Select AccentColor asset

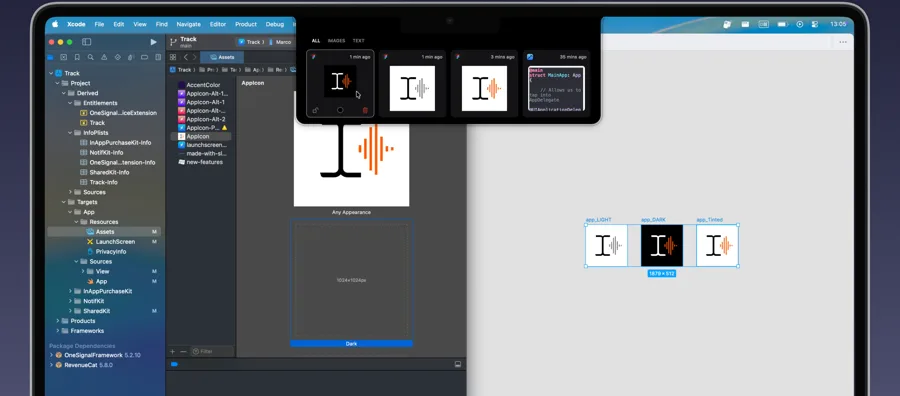203,85
